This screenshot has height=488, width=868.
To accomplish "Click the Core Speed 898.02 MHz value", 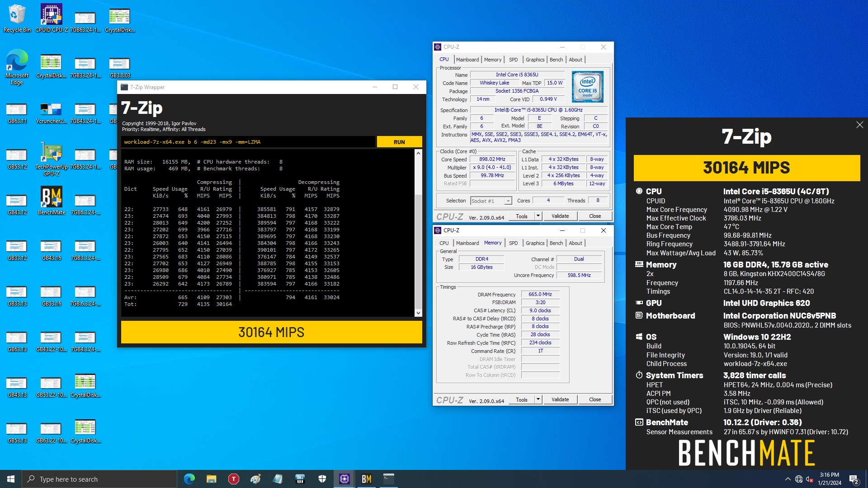I will click(x=492, y=159).
